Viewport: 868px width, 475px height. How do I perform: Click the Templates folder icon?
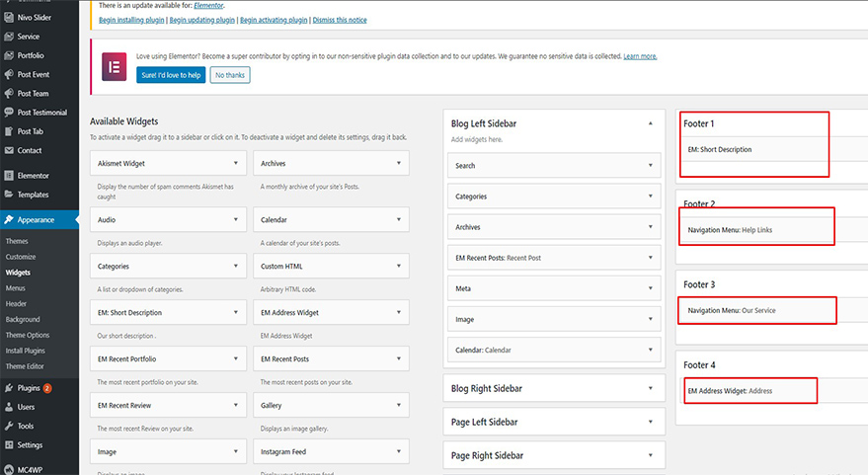click(9, 195)
